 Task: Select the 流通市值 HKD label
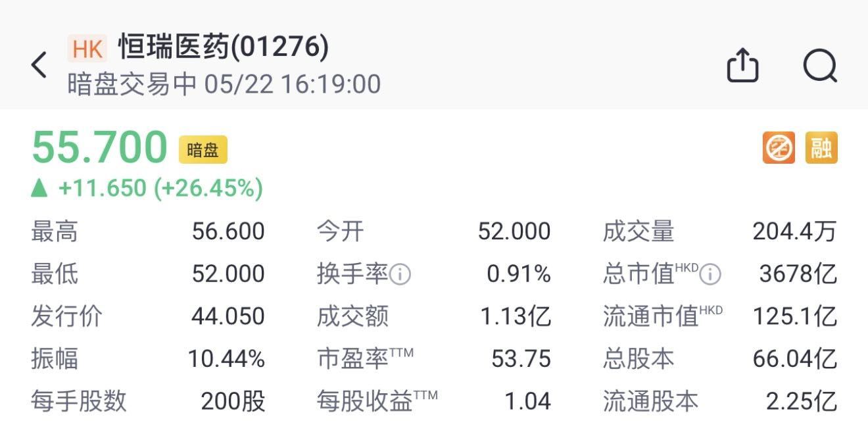[663, 316]
